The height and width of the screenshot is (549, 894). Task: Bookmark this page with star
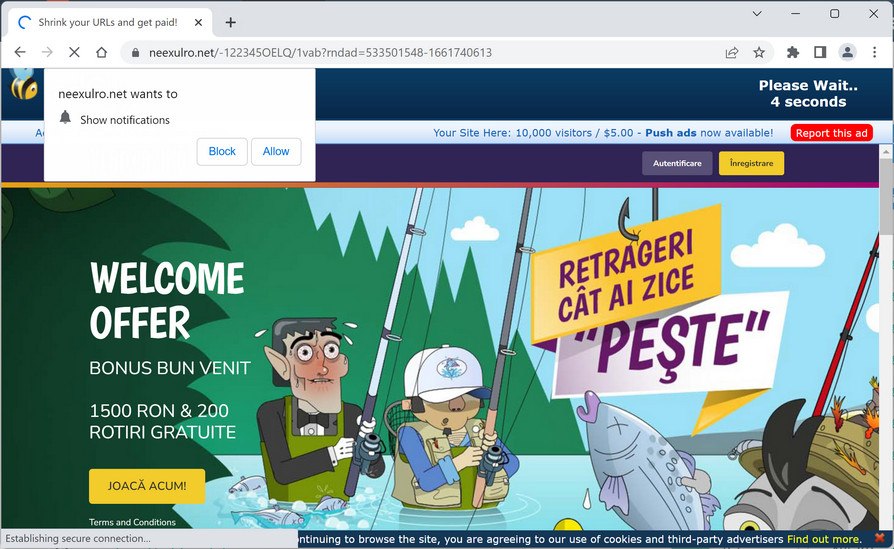coord(759,52)
